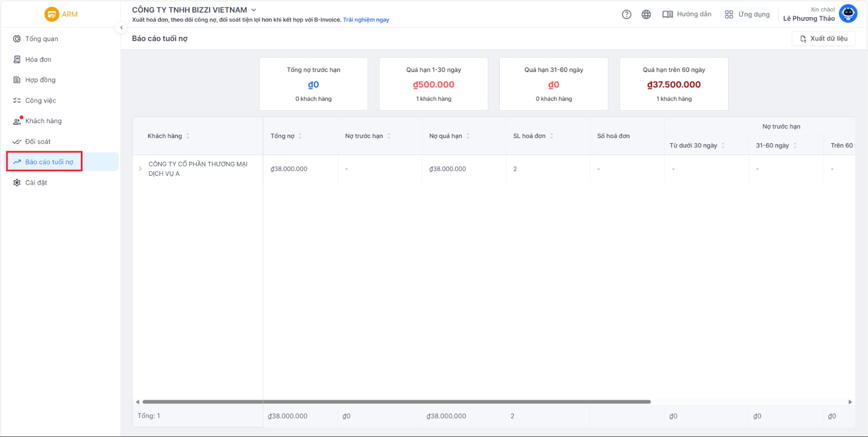The image size is (868, 437).
Task: Sort the 31-60 ngày column
Action: pyautogui.click(x=795, y=145)
